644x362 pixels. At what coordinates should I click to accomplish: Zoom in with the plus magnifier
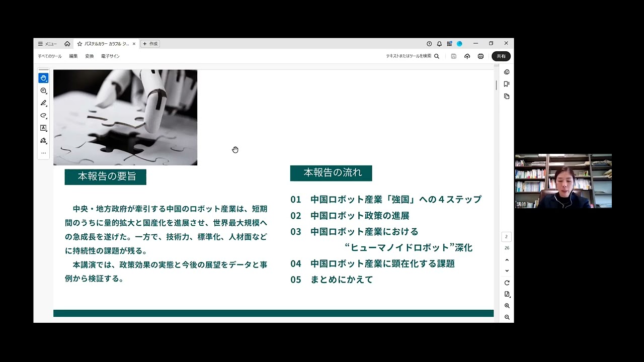507,306
